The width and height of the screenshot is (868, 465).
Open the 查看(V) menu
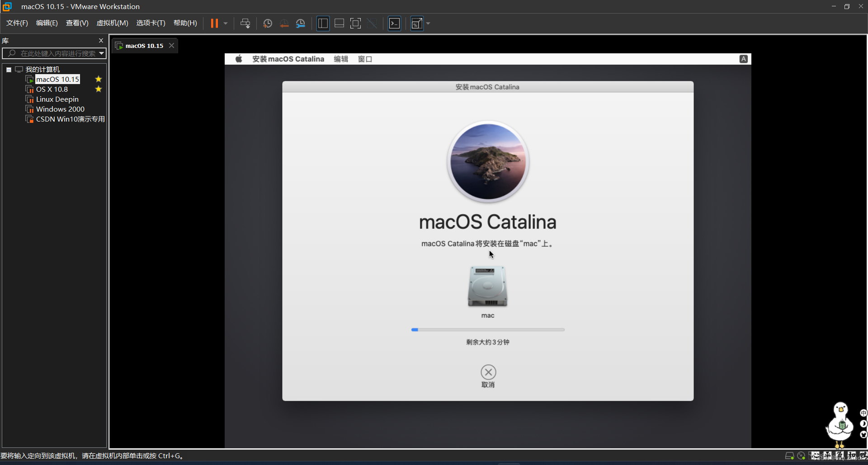(x=77, y=23)
